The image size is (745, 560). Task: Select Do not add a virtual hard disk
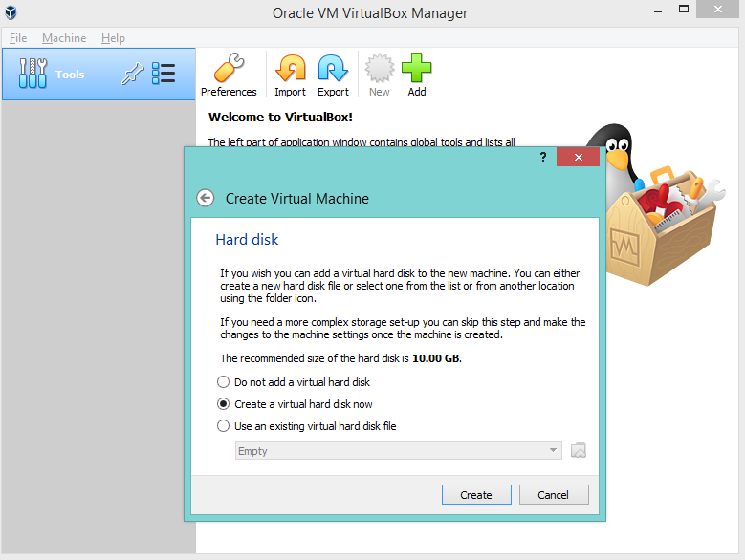pos(294,382)
